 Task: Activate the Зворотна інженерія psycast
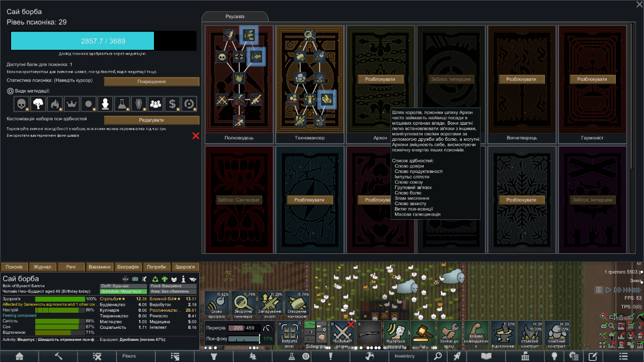coord(244,304)
